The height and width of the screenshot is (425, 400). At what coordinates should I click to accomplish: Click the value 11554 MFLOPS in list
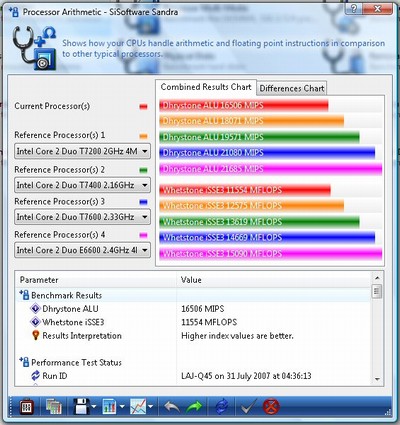point(209,322)
